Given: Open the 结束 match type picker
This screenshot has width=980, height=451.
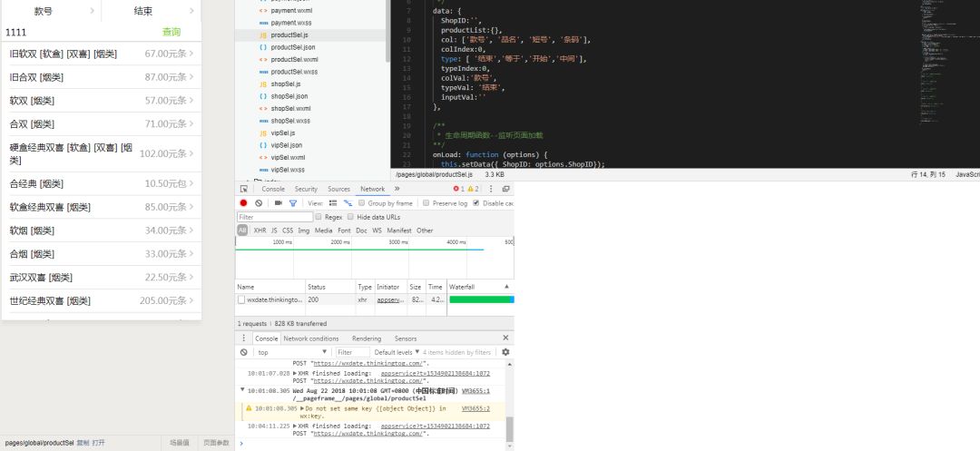Looking at the screenshot, I should (152, 11).
